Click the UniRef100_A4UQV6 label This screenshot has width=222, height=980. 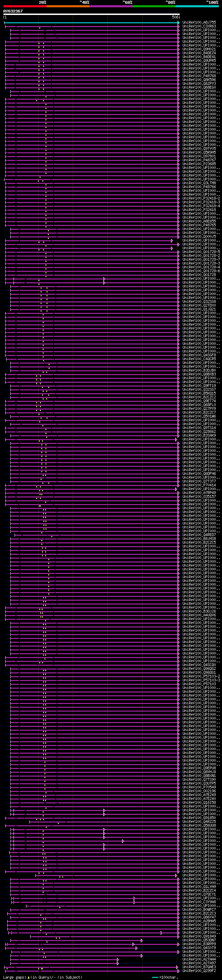pyautogui.click(x=199, y=615)
